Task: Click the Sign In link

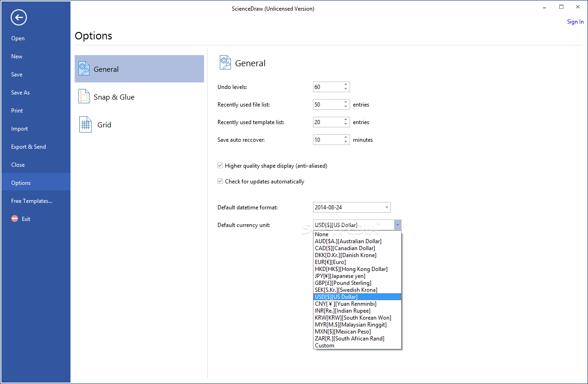Action: pos(575,22)
